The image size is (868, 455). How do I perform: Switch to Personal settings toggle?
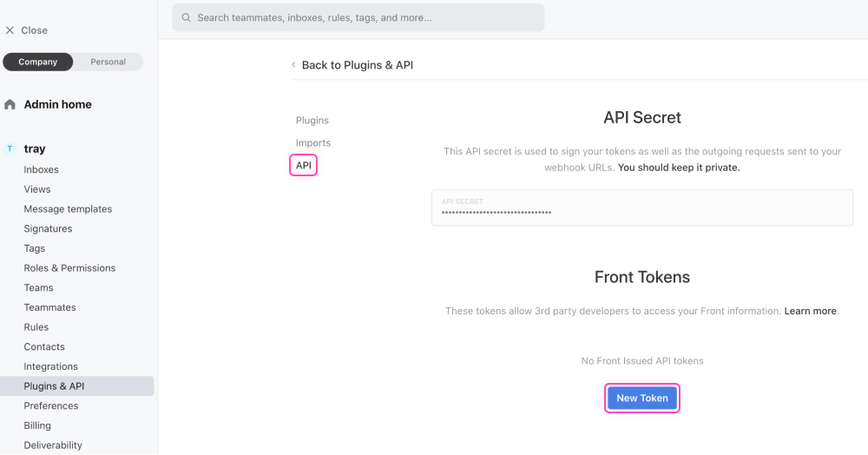tap(108, 62)
